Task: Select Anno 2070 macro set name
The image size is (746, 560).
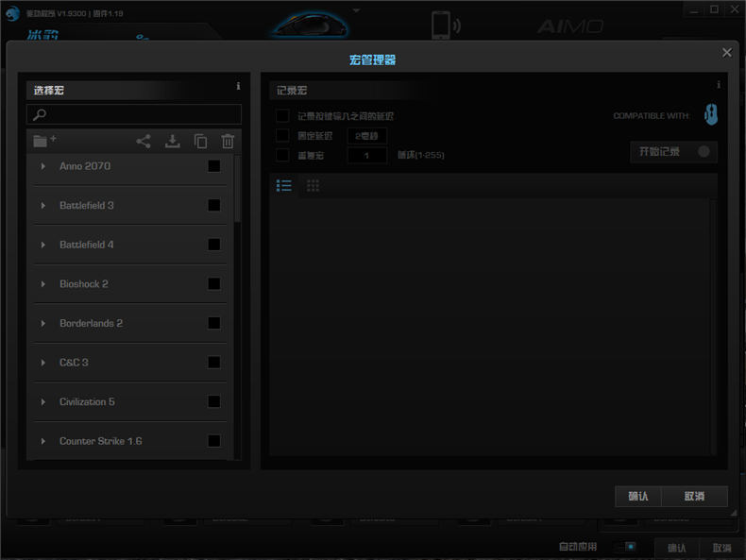Action: click(x=85, y=166)
